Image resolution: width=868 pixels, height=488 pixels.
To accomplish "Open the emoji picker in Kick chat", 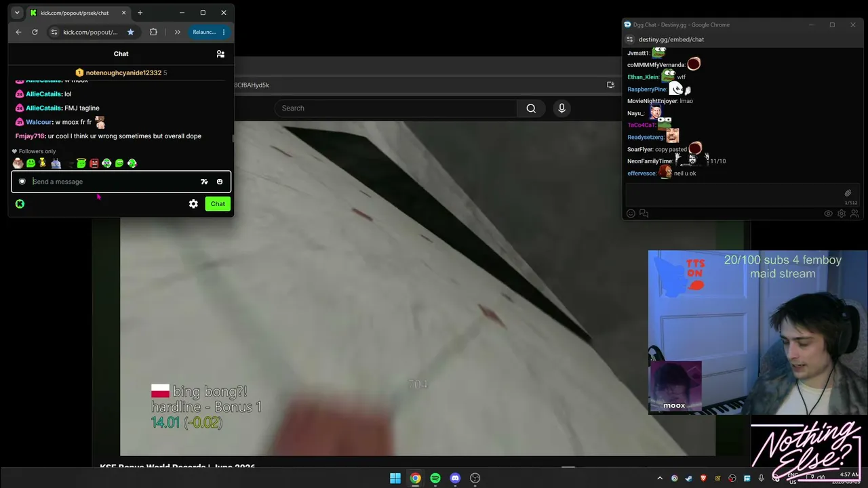I will [220, 182].
